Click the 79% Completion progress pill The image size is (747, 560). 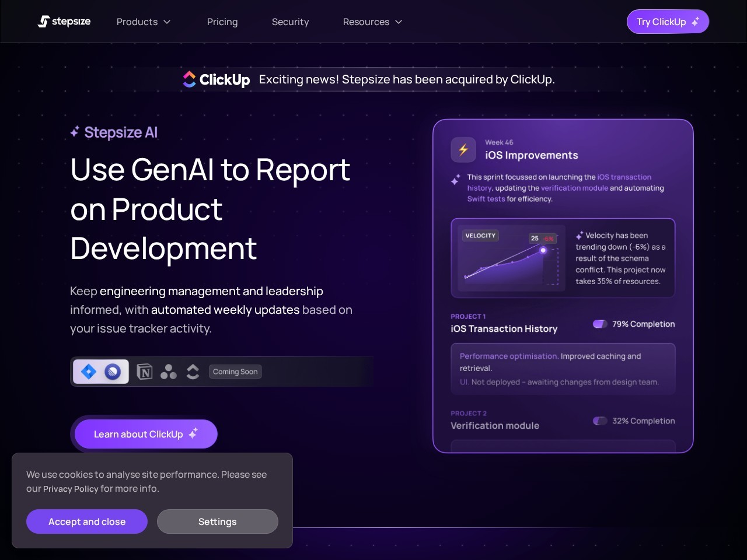point(600,324)
